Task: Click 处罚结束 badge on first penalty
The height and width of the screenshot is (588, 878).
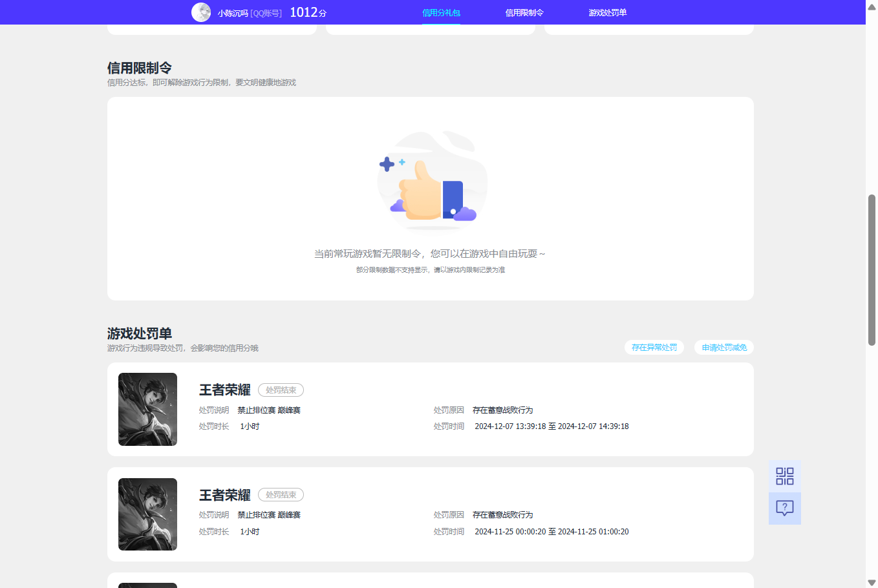Action: 281,390
